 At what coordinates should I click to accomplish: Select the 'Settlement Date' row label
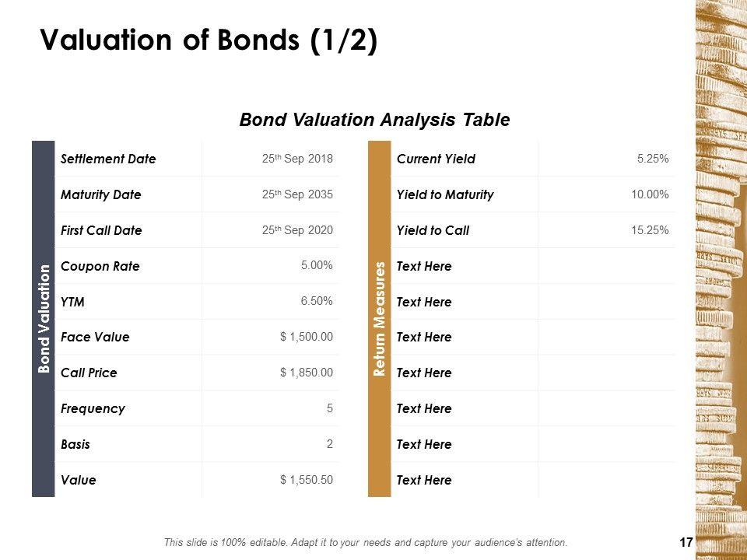click(x=108, y=159)
